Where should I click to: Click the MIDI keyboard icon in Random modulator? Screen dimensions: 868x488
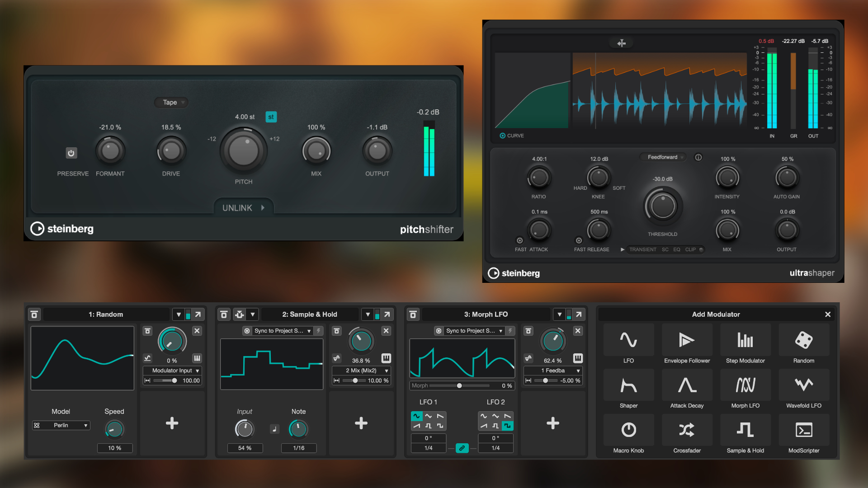tap(197, 358)
